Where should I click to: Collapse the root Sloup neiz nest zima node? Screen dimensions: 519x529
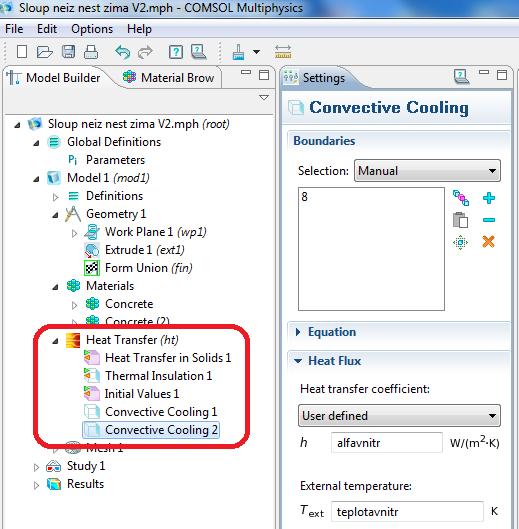[x=17, y=125]
